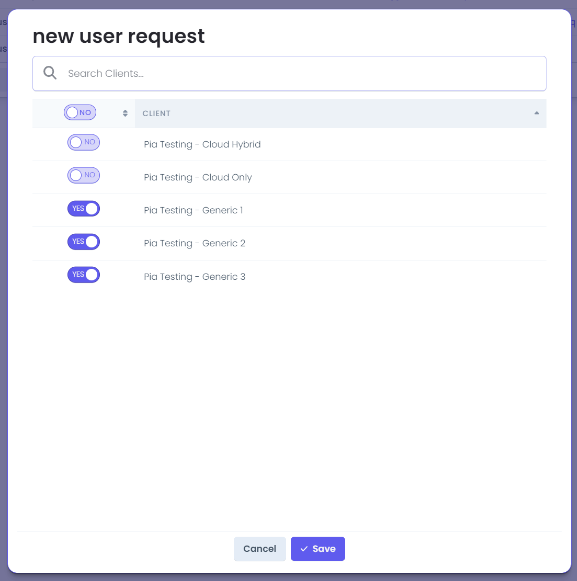
Task: Click the 'new user request' dialog heading
Action: pyautogui.click(x=119, y=36)
